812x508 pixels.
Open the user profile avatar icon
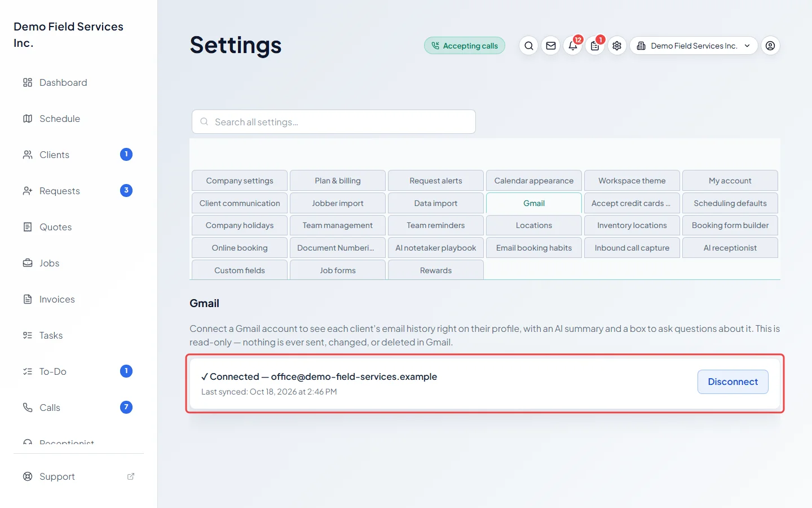(x=770, y=46)
